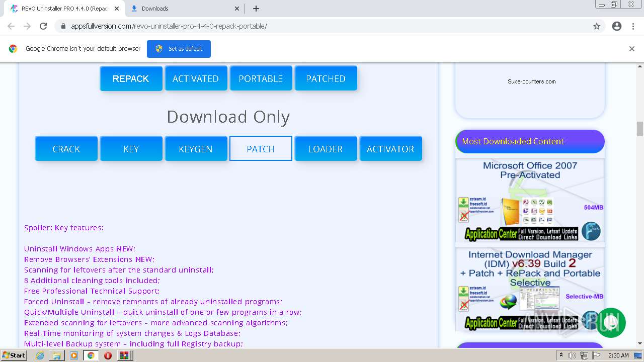Dismiss the default browser notification bar

(x=632, y=49)
